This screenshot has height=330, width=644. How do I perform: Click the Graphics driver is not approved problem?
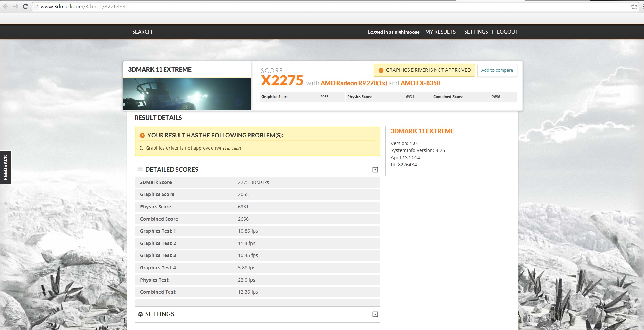179,148
